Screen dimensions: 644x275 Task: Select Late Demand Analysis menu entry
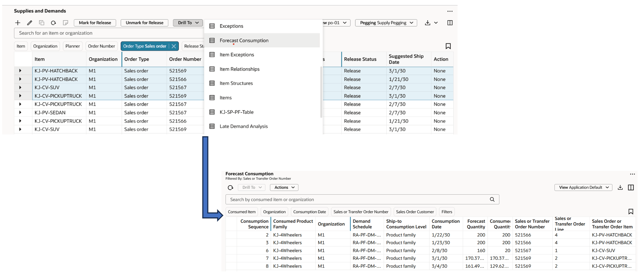262,126
